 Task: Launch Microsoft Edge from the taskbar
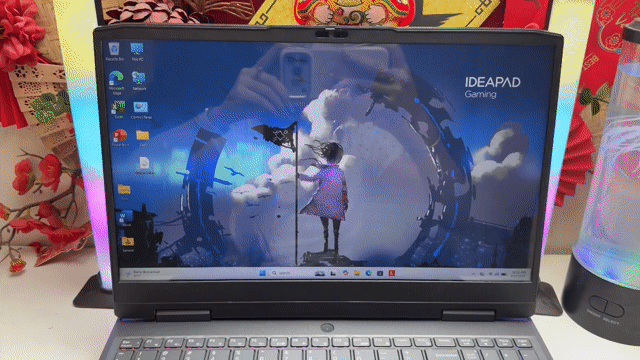click(x=369, y=273)
